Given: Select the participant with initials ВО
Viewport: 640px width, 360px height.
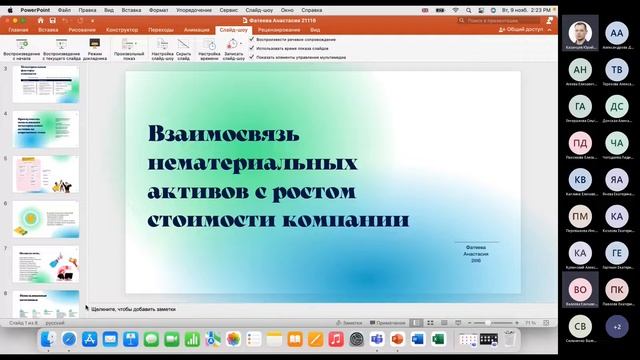Looking at the screenshot, I should click(x=580, y=290).
